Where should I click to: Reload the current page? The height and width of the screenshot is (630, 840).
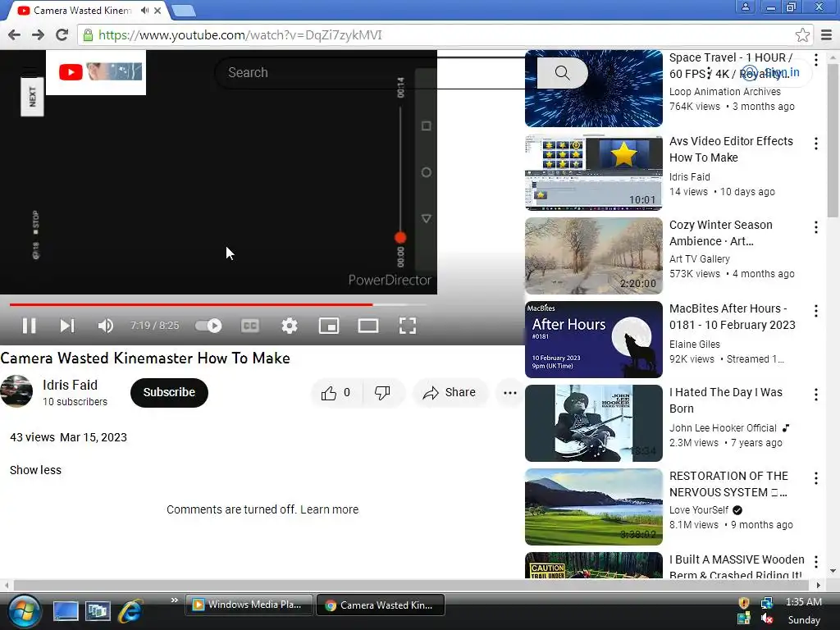coord(62,34)
